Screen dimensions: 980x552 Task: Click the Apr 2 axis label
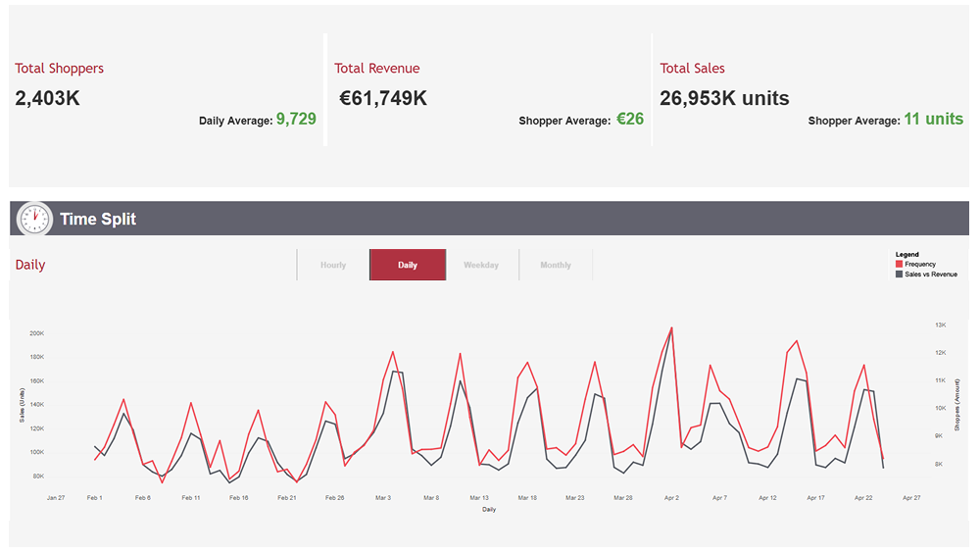(x=671, y=498)
